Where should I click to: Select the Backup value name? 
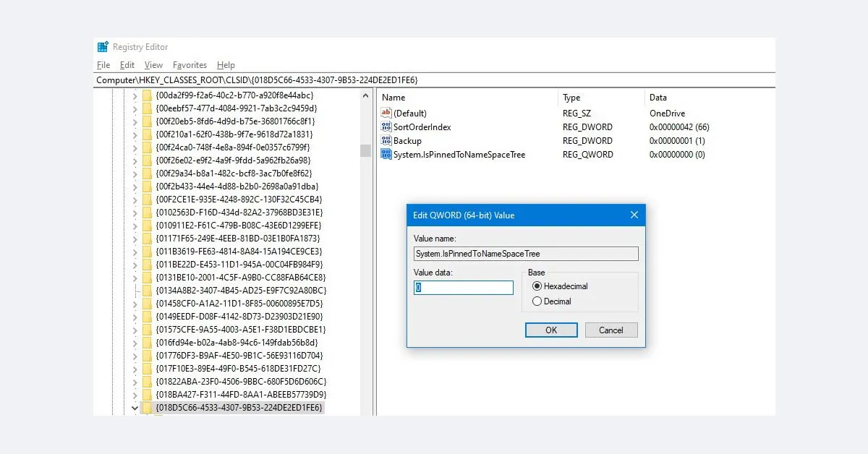click(407, 141)
